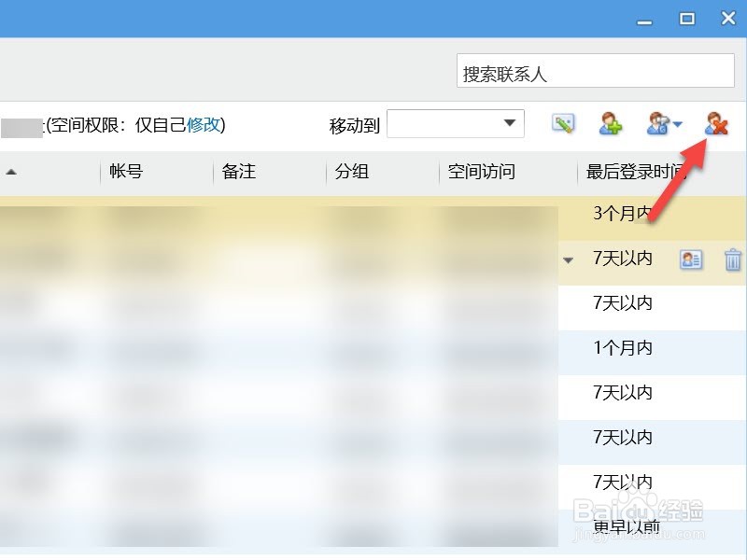The height and width of the screenshot is (560, 747).
Task: Click the 备注 column header
Action: tap(241, 172)
